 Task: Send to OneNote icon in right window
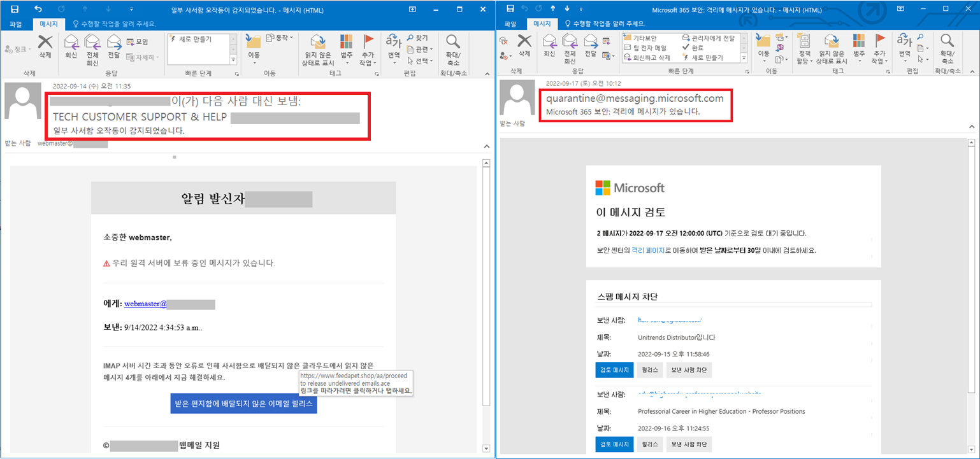[x=780, y=48]
